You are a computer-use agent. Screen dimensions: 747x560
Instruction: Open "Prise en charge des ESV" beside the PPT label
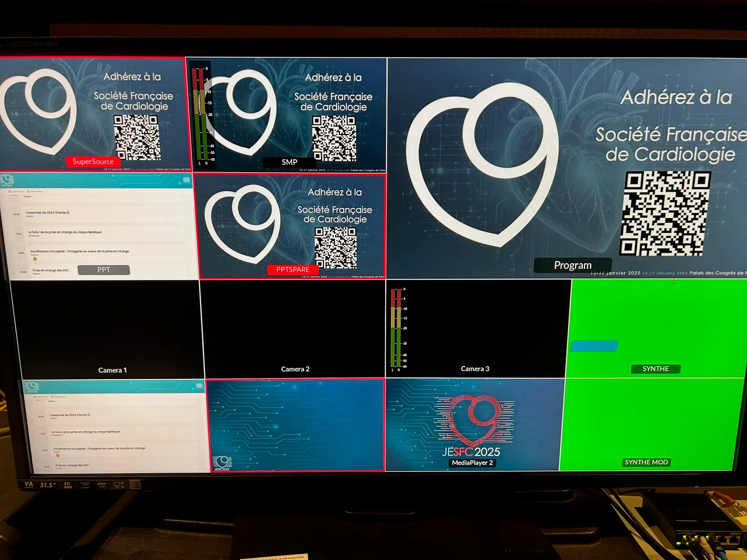click(50, 270)
